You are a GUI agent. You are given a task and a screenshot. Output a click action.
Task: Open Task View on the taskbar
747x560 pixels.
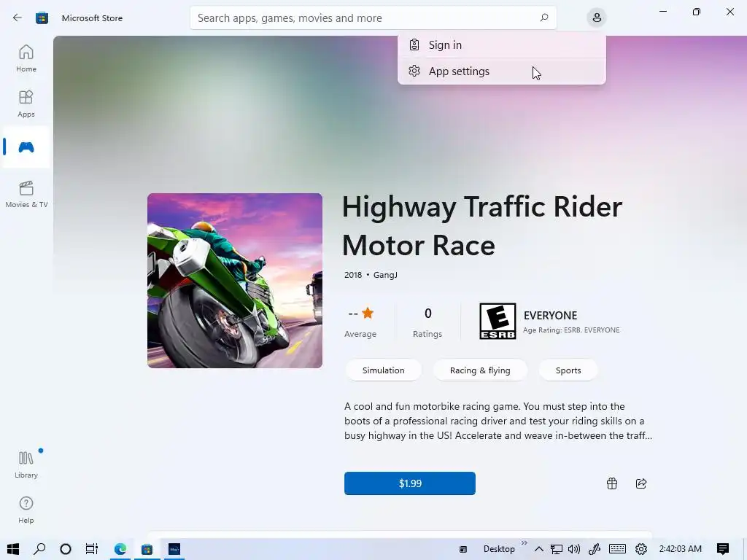[91, 549]
